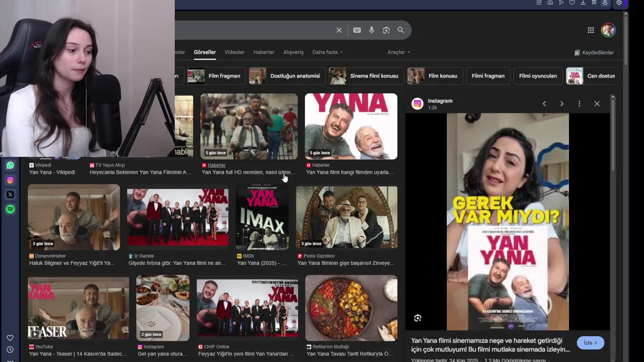Click the snapshot camera icon in browser toolbar
644x362 pixels.
550,3
